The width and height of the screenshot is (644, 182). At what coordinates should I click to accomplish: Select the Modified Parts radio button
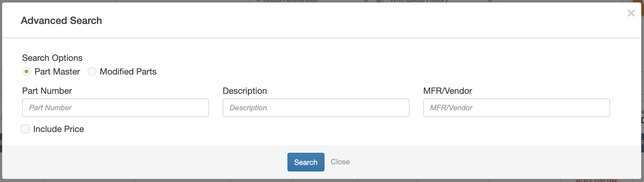pyautogui.click(x=92, y=72)
